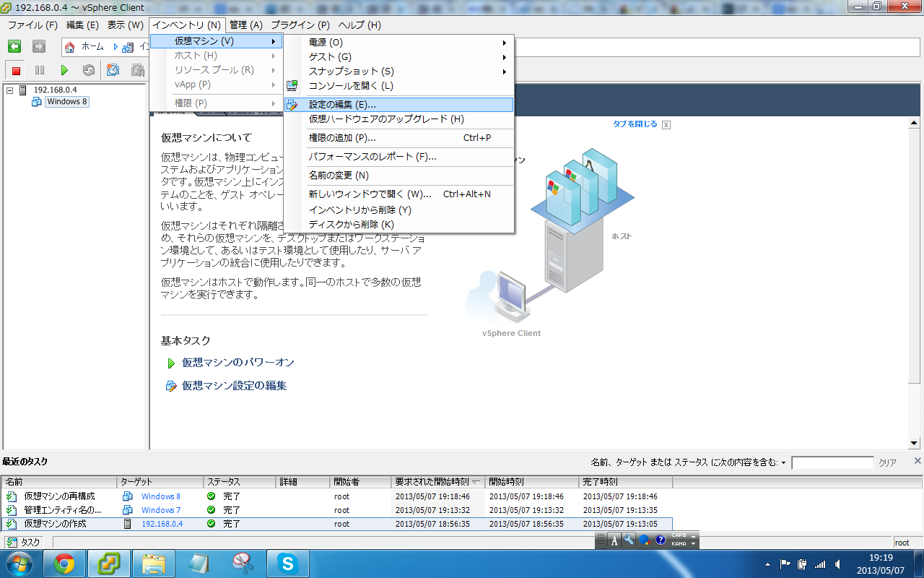This screenshot has width=924, height=578.
Task: Click the vSphere Client taskbar icon
Action: [109, 564]
